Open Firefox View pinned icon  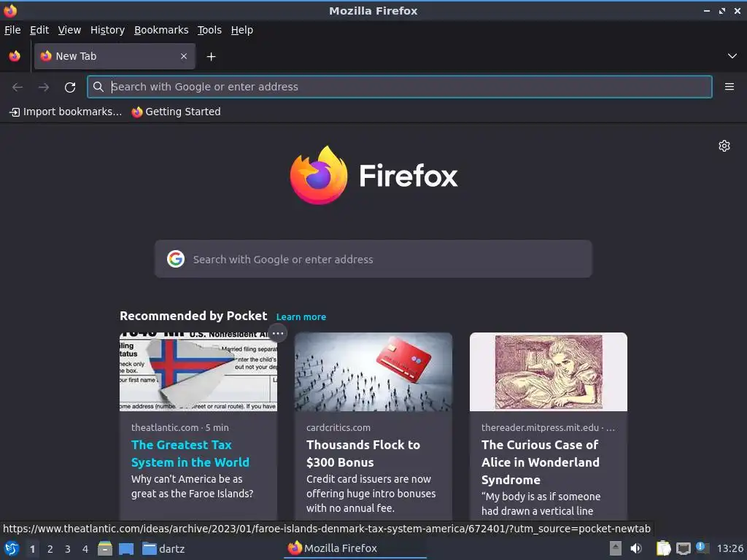pyautogui.click(x=15, y=56)
